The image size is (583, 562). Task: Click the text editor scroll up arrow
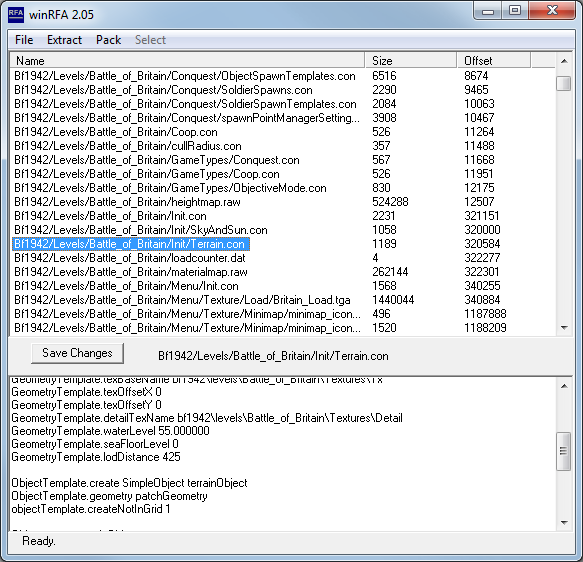point(564,387)
